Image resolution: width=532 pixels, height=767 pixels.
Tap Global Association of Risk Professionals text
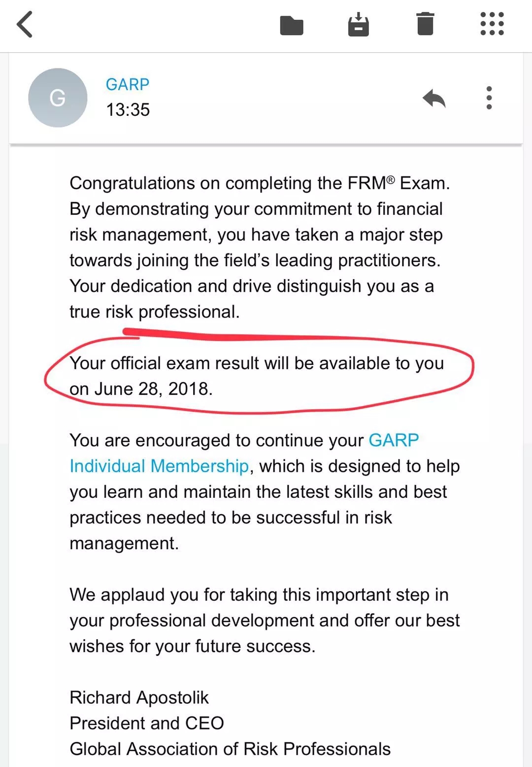point(230,749)
